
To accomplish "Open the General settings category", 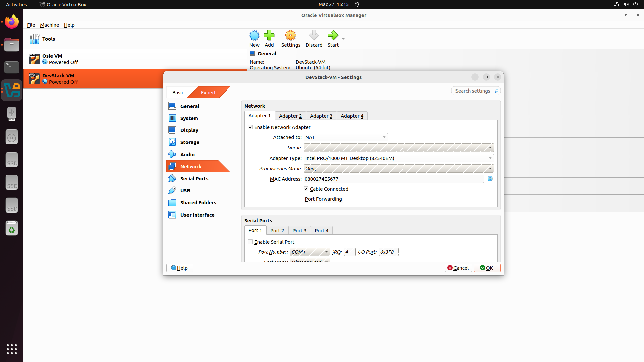I will tap(198, 106).
